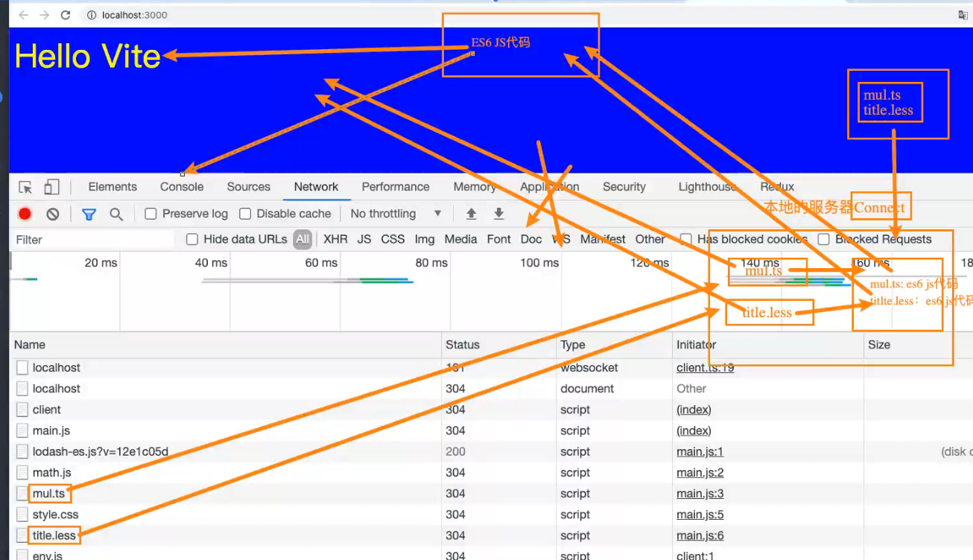Select the math.js request row
The height and width of the screenshot is (560, 973).
(x=491, y=472)
